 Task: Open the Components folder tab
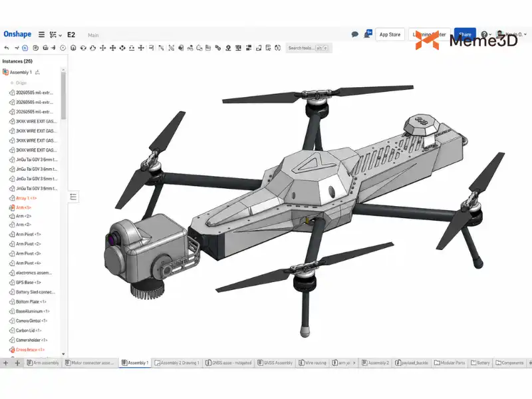pyautogui.click(x=509, y=362)
